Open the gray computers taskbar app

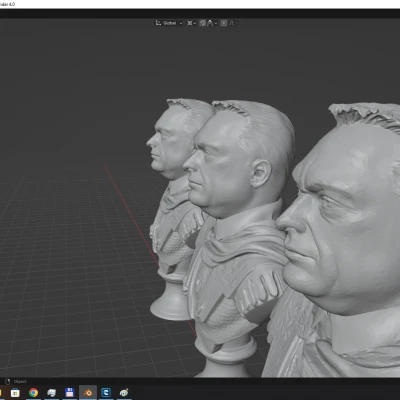pyautogui.click(x=51, y=393)
